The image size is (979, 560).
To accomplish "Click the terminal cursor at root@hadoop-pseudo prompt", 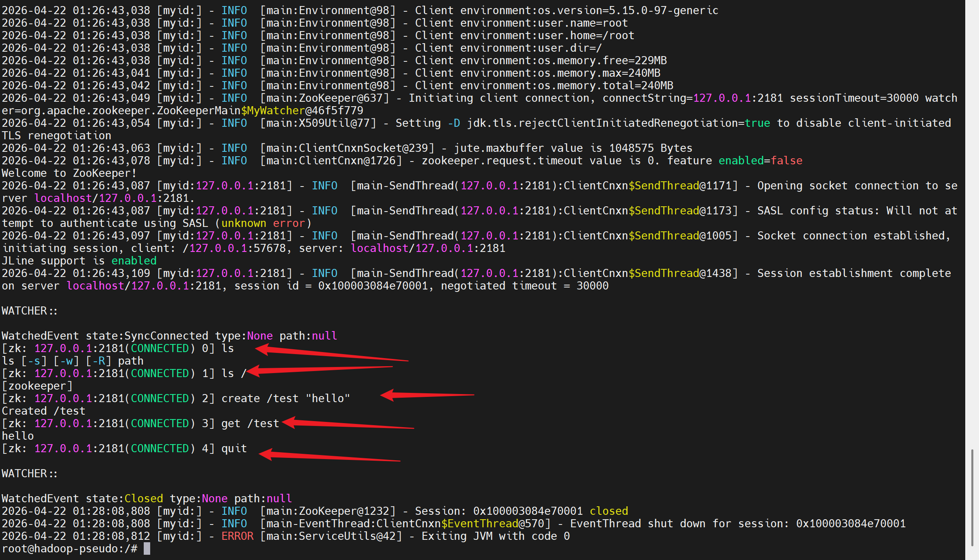I will 147,548.
